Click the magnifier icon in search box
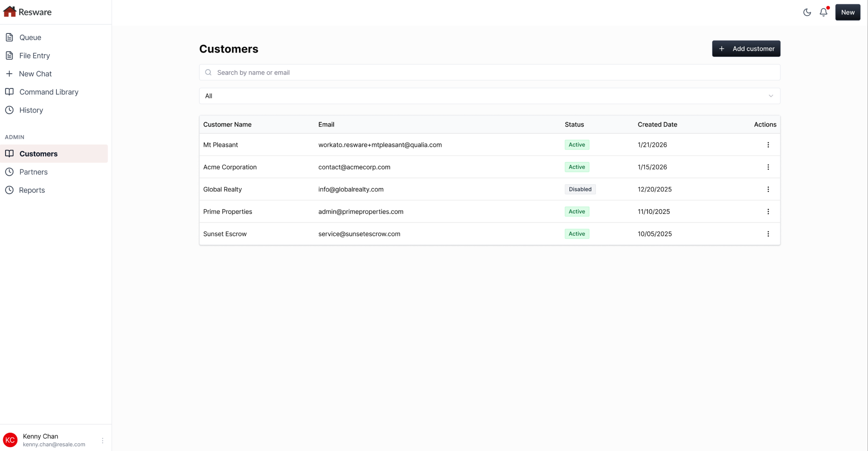This screenshot has width=868, height=451. click(x=208, y=72)
